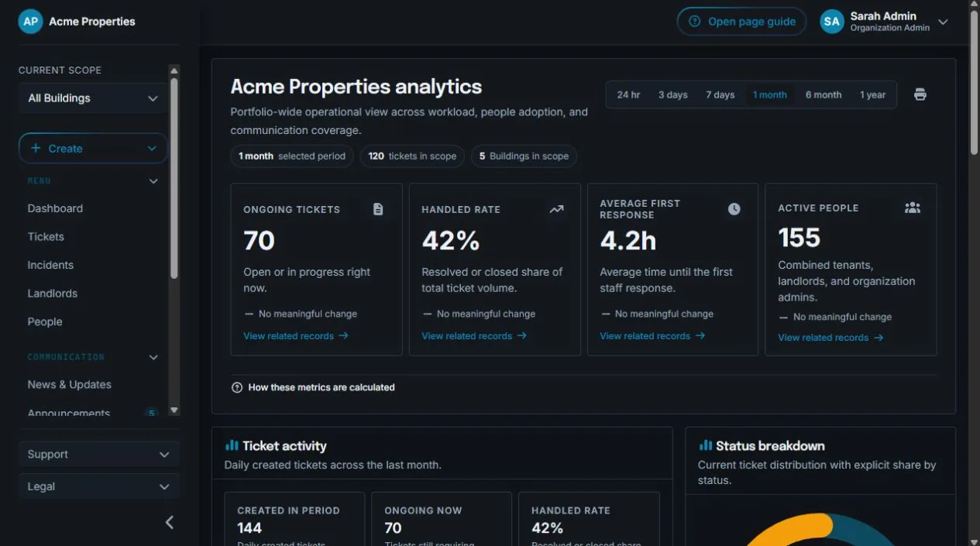Click the SA user avatar in header
The image size is (980, 546).
832,22
